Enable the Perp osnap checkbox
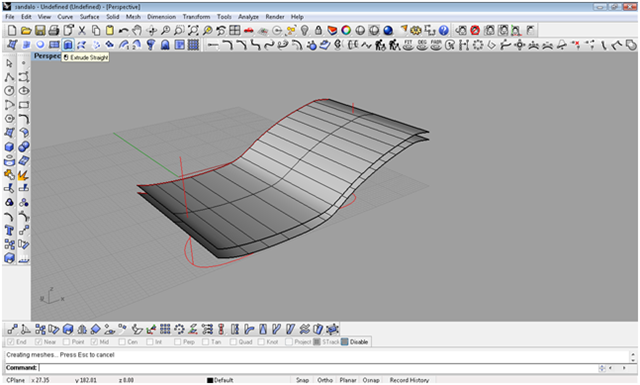 click(178, 342)
